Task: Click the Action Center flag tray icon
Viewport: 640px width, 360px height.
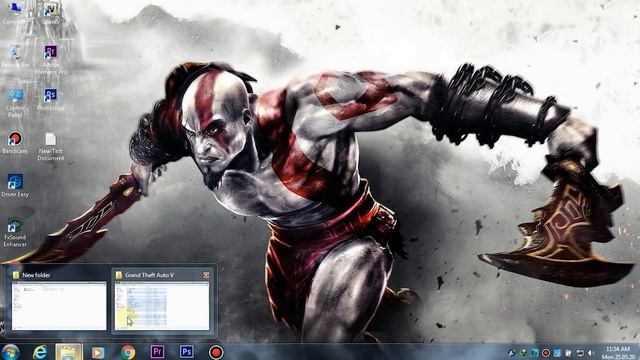Action: (568, 353)
